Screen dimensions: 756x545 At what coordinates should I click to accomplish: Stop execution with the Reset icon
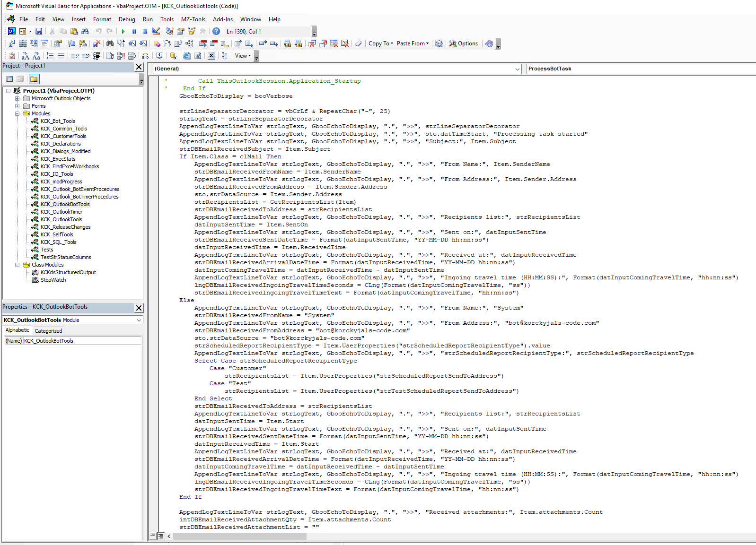coord(145,31)
